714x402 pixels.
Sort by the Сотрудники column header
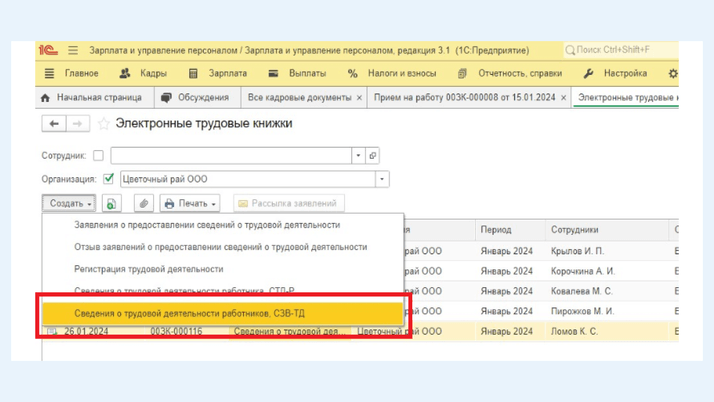(x=607, y=230)
